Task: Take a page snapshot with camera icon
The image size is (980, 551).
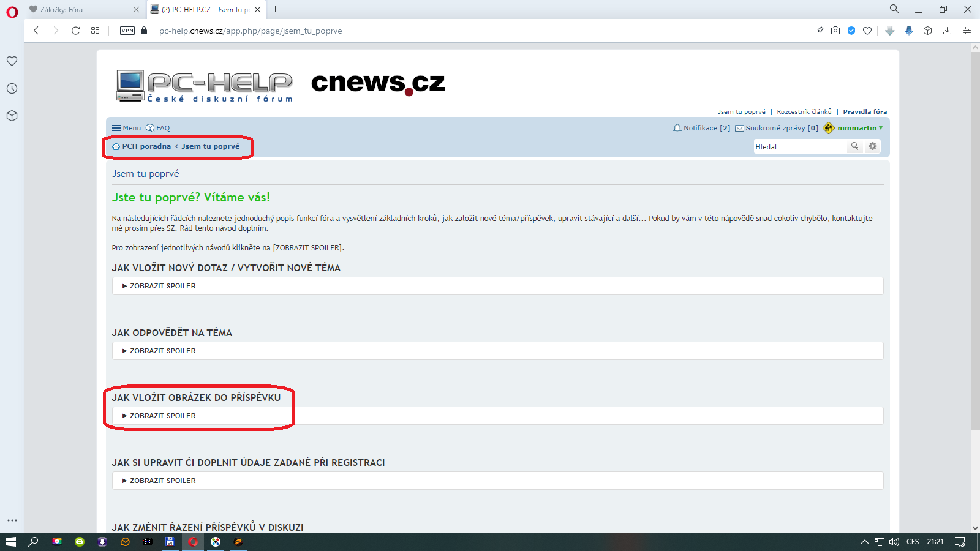Action: [x=835, y=31]
